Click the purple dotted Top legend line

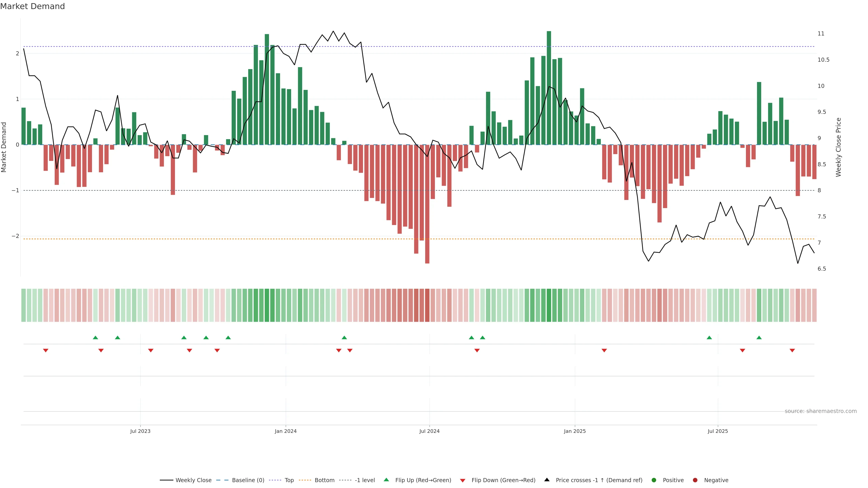click(275, 480)
